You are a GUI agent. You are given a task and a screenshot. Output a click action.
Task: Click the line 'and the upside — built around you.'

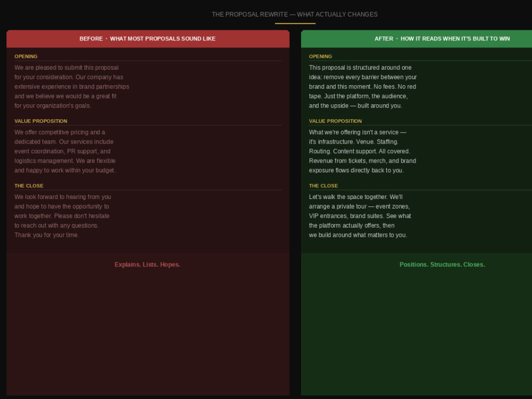click(x=355, y=105)
